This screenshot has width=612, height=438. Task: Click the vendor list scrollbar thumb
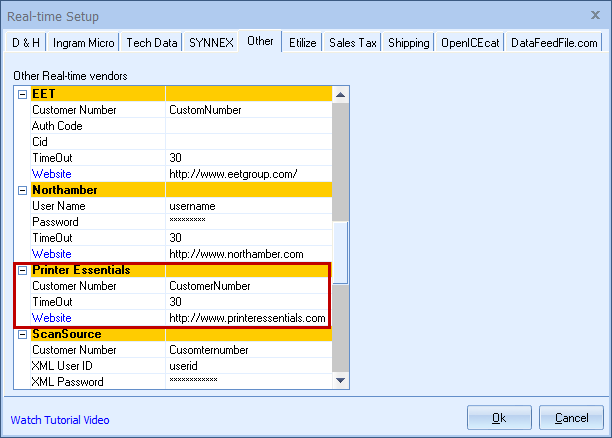coord(340,252)
